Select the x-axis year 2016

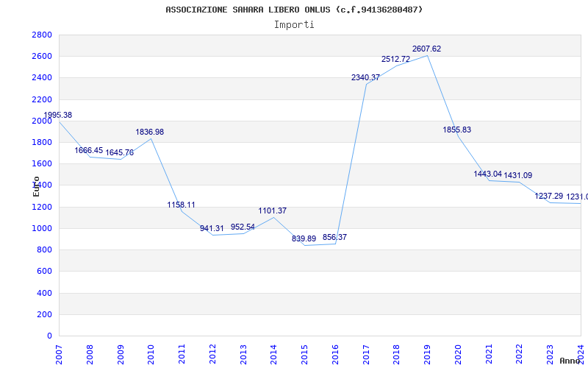[336, 355]
